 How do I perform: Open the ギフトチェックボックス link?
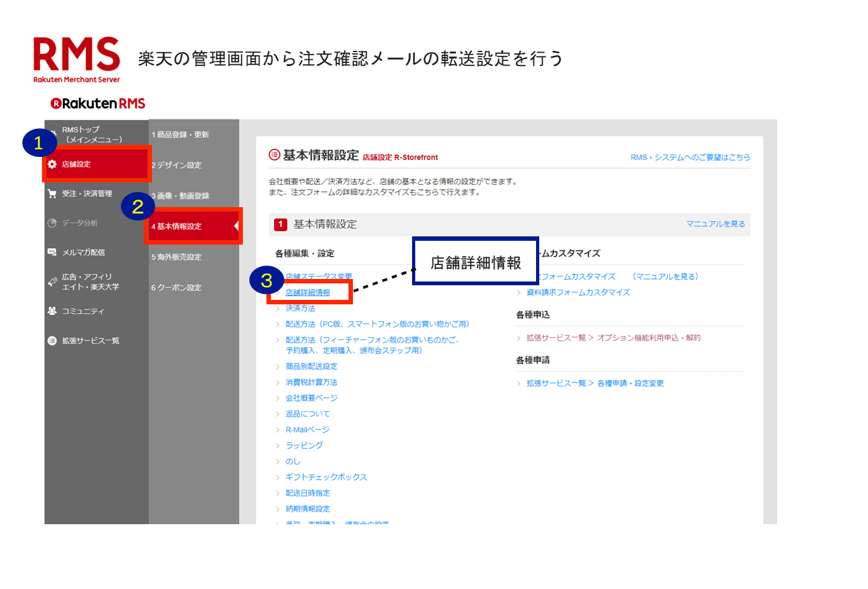[326, 477]
